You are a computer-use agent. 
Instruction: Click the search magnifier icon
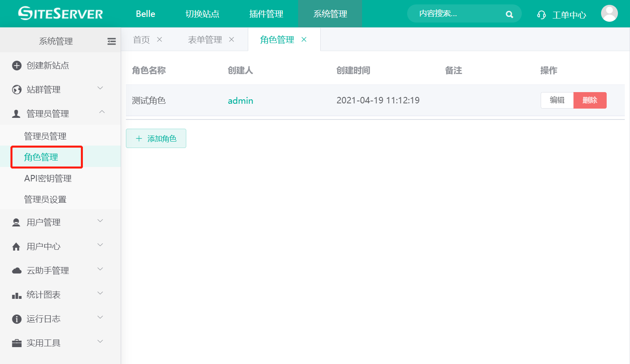[x=509, y=14]
